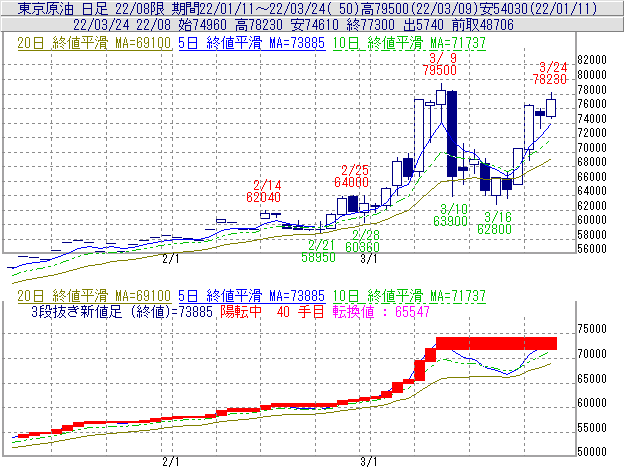Click the 82000 axis label in the upper chart
The width and height of the screenshot is (624, 475).
pos(592,60)
